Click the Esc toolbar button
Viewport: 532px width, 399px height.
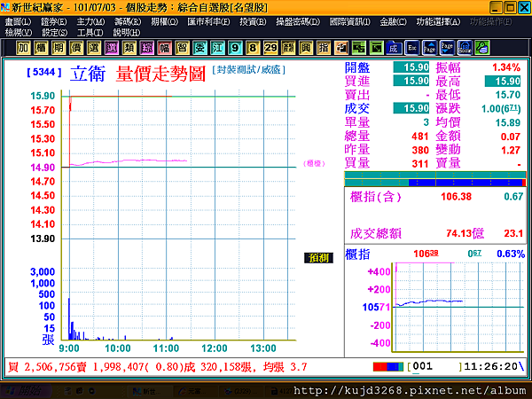pyautogui.click(x=412, y=48)
